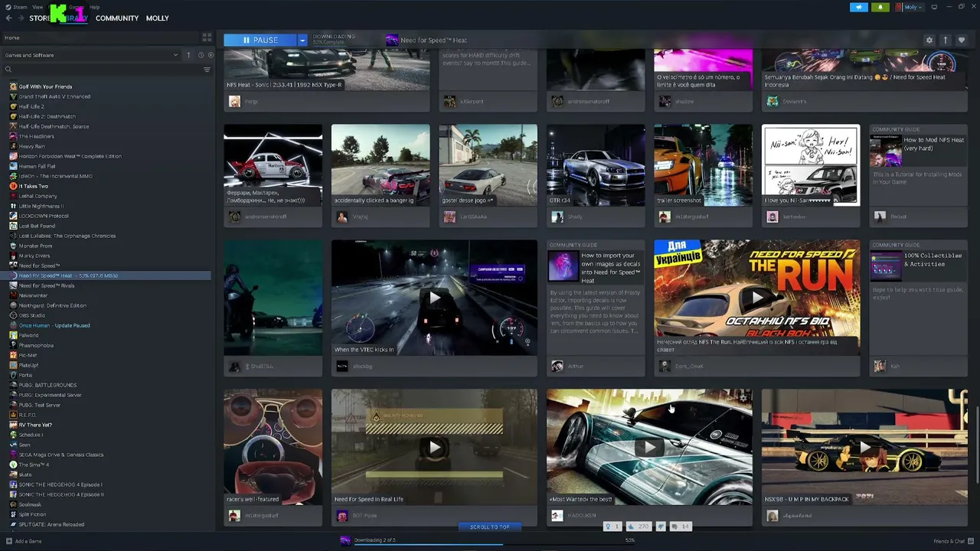Expand the Games and Software filter dropdown
980x551 pixels.
[x=91, y=55]
